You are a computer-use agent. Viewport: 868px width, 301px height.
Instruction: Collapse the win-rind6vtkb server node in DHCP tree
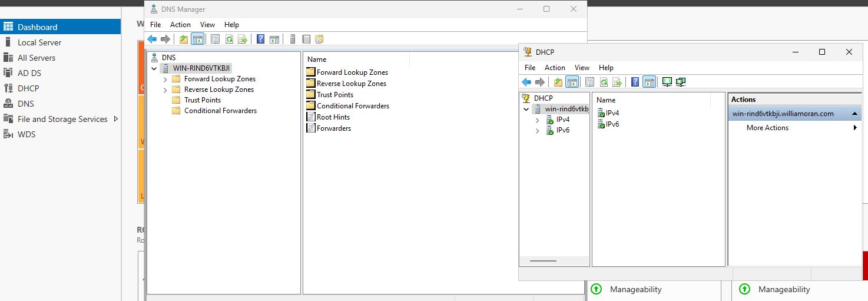pos(526,109)
